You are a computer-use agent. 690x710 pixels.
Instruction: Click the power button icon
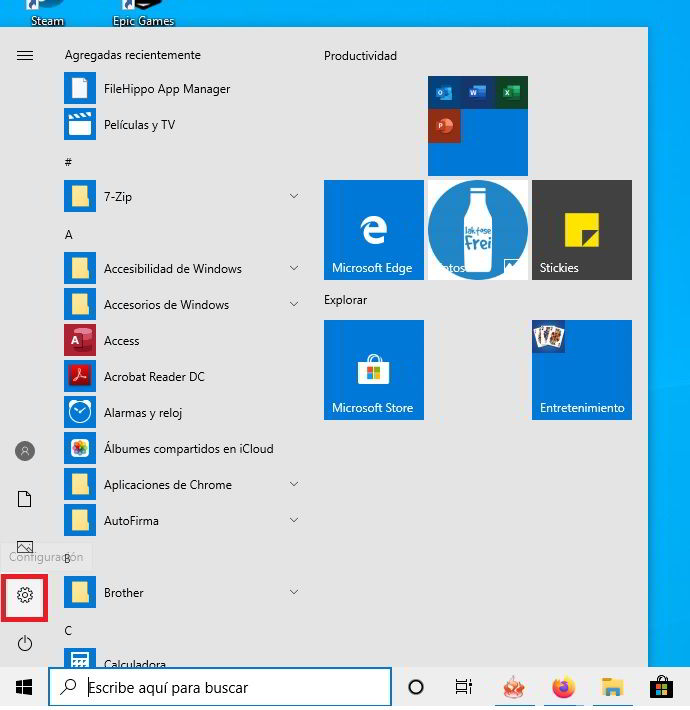pos(25,643)
